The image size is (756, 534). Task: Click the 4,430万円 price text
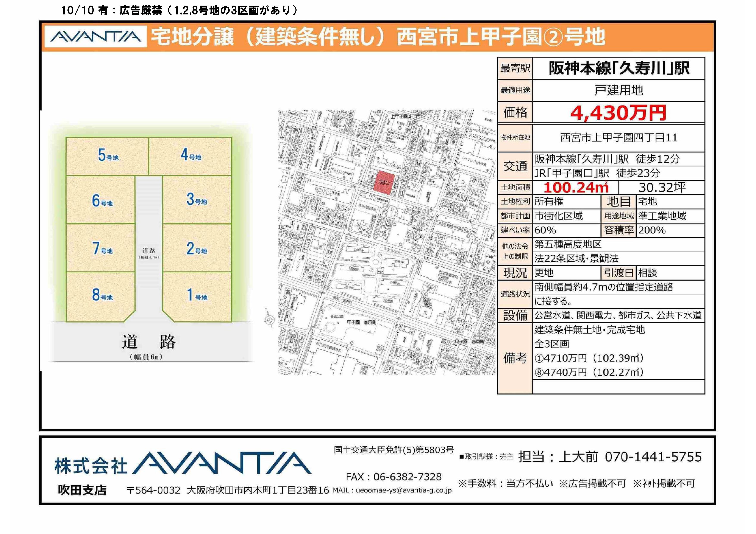pos(618,113)
